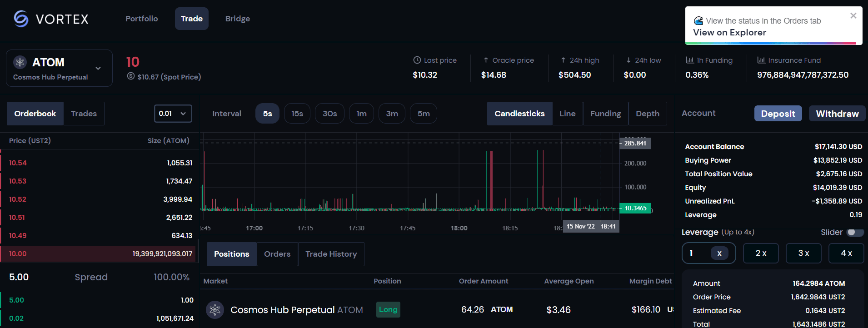Switch to the Trade History tab

click(x=331, y=254)
